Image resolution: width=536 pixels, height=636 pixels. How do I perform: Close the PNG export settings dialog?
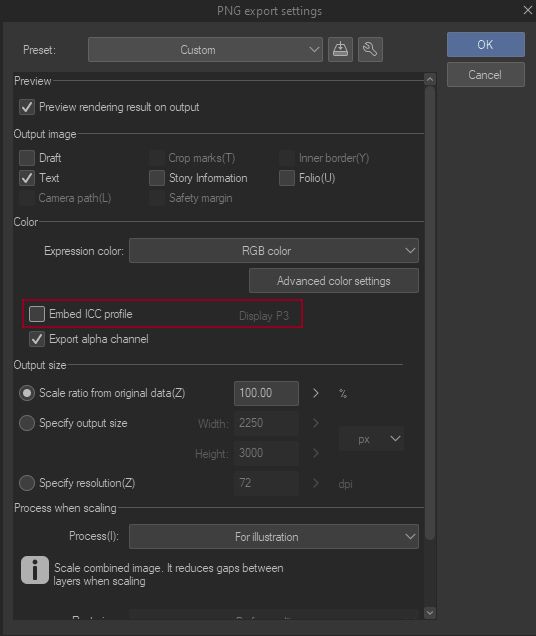(x=527, y=10)
